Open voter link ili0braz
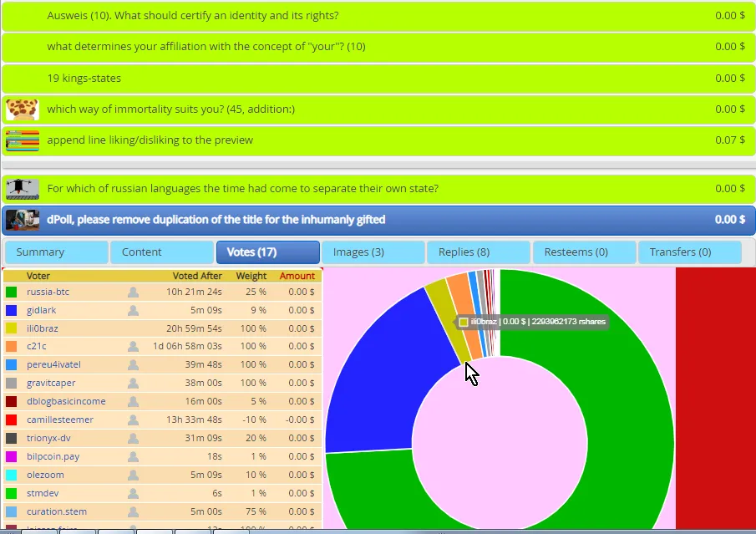Screen dimensions: 756x534 42,328
